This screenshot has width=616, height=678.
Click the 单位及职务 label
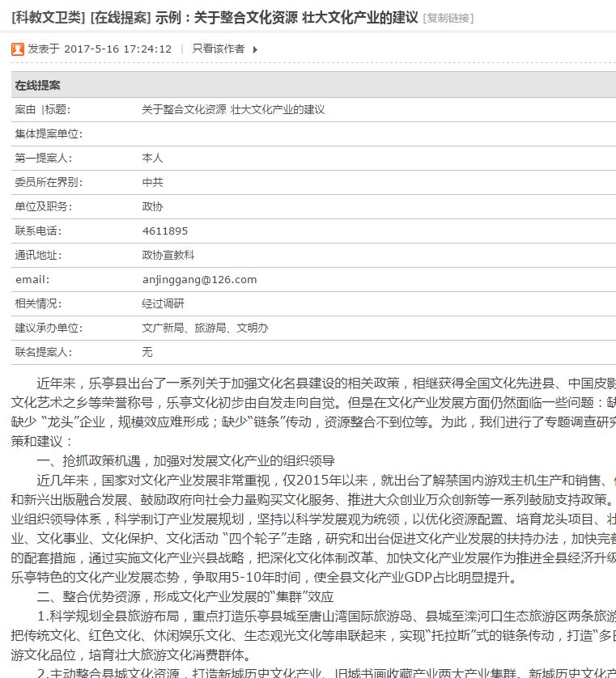point(44,206)
